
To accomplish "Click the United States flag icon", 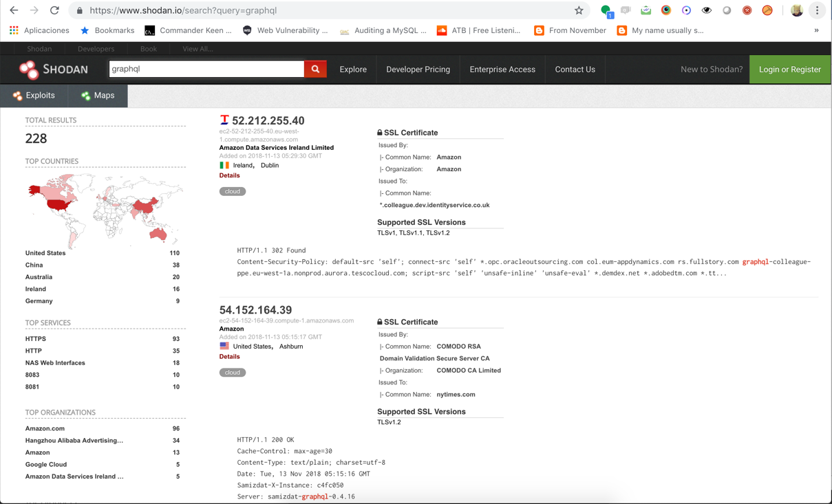I will click(x=224, y=346).
